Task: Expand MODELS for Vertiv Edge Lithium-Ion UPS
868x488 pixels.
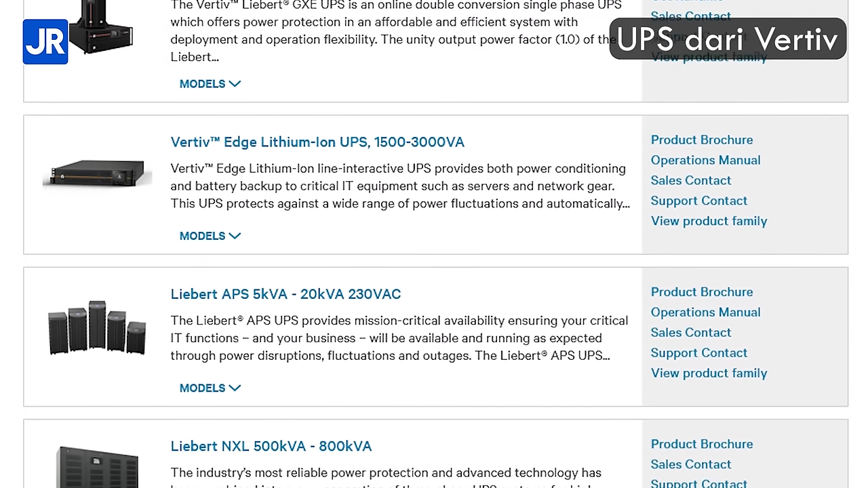Action: click(210, 236)
